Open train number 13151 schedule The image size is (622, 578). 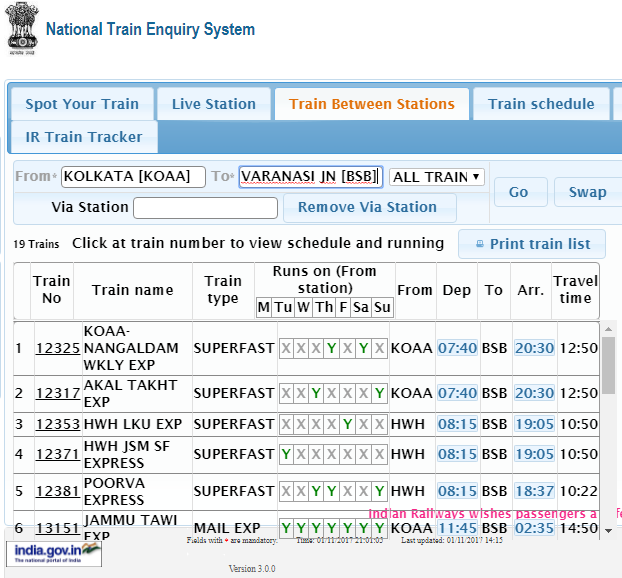point(58,528)
